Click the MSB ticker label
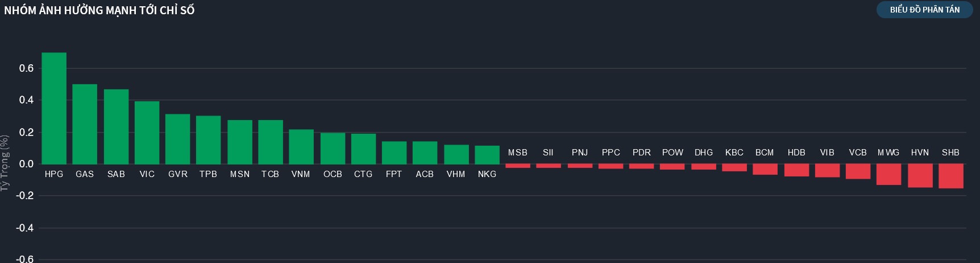Viewport: 980px width, 263px height. coord(518,153)
